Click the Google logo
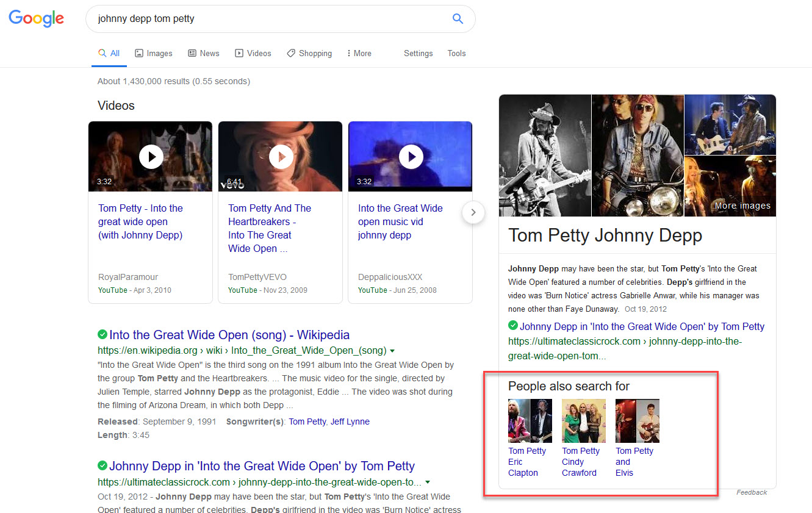This screenshot has height=513, width=812. click(x=37, y=19)
